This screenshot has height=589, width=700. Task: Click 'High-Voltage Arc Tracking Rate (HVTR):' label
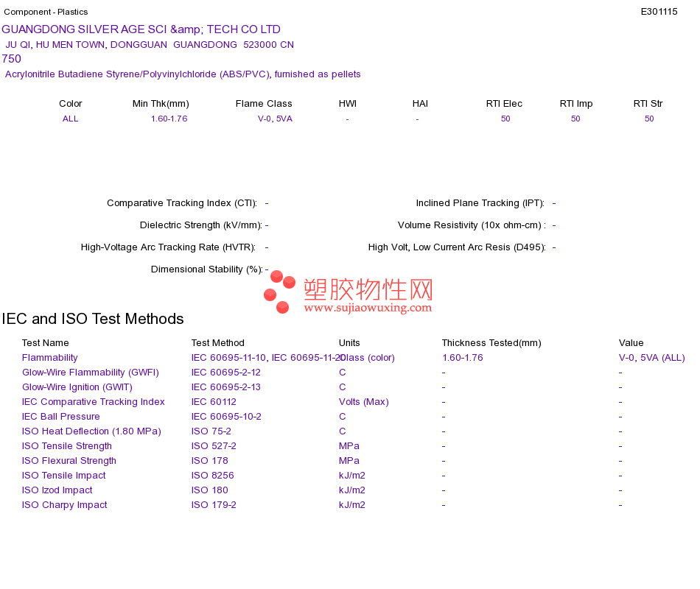(x=168, y=247)
